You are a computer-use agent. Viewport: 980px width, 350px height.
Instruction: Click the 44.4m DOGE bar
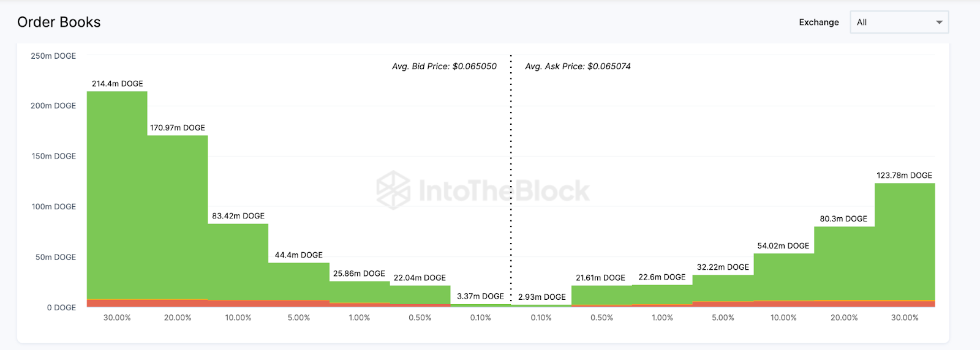[299, 281]
